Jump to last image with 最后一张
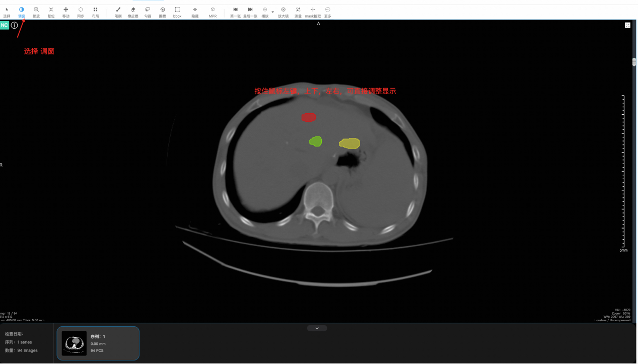Viewport: 638px width, 364px height. pos(250,12)
